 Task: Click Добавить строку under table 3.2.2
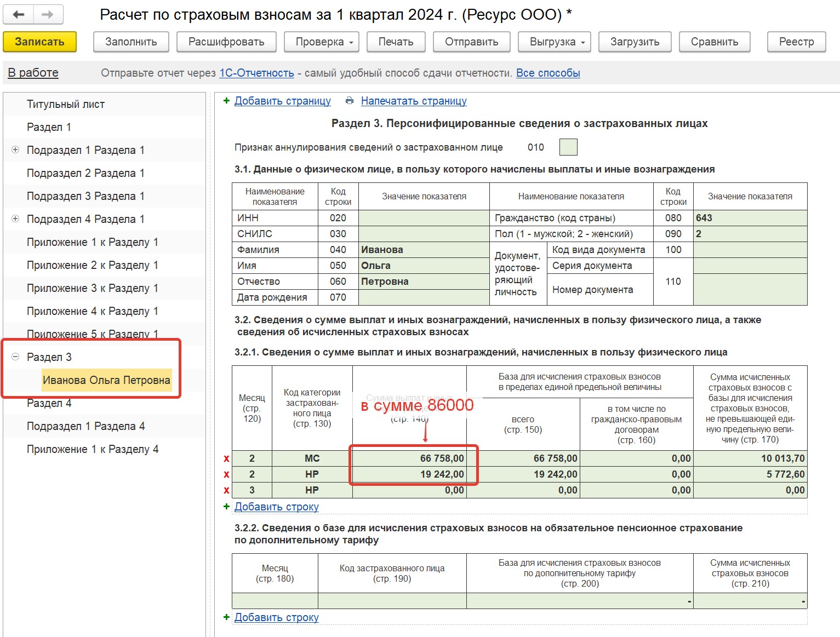[x=277, y=617]
